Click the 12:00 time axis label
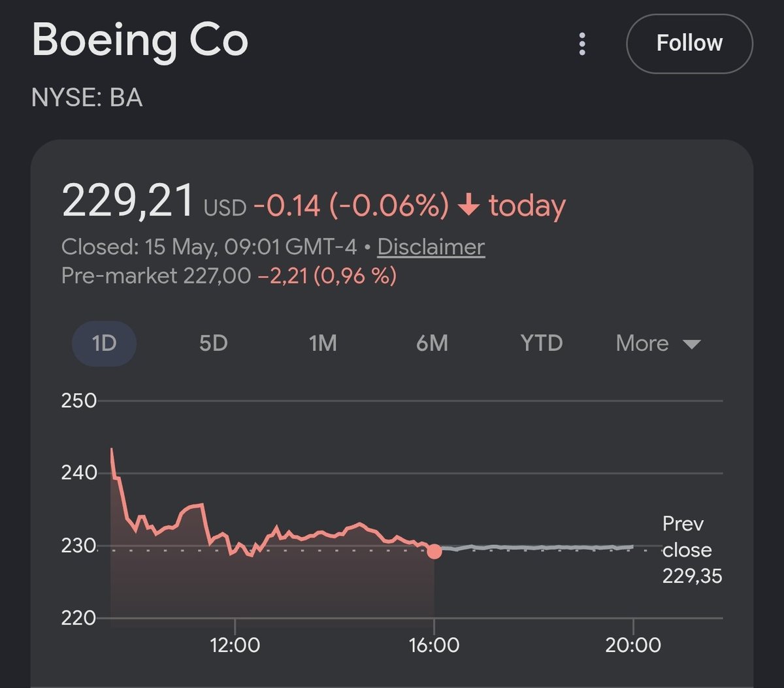This screenshot has width=784, height=688. tap(235, 646)
